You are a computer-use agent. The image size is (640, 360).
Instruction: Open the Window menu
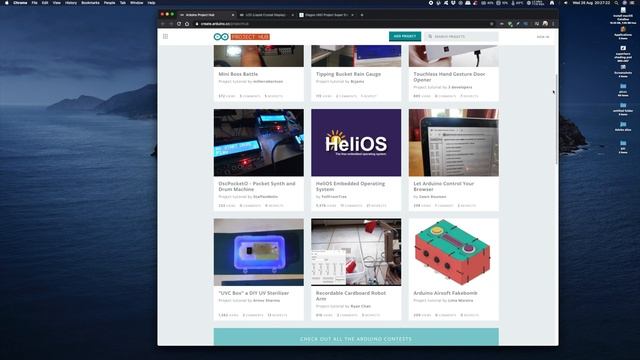coord(136,3)
